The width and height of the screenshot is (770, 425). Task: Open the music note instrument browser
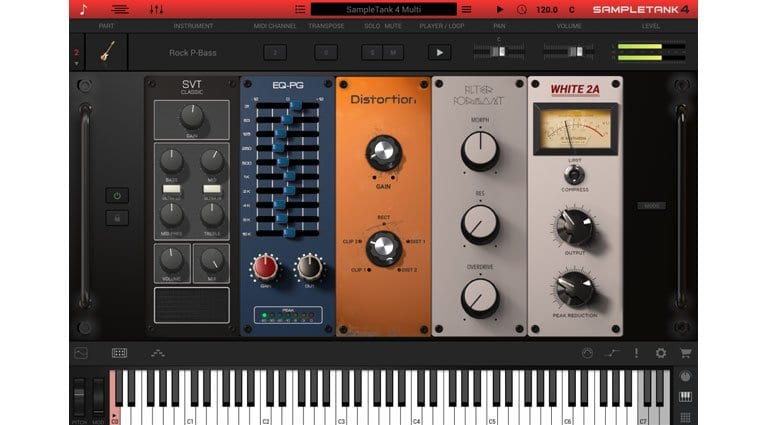point(83,9)
